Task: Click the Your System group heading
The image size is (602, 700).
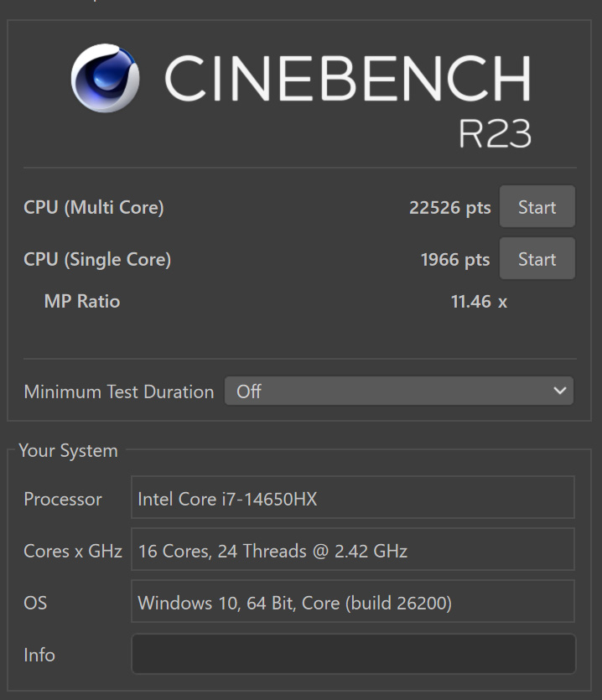Action: click(68, 450)
